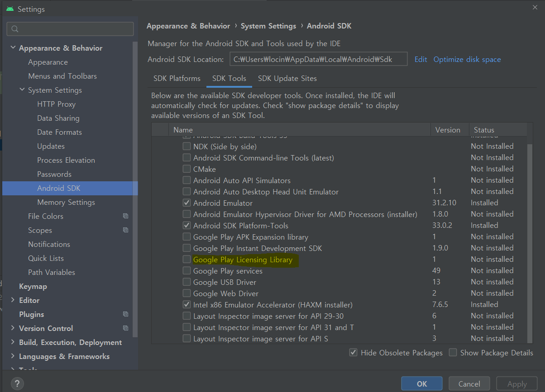Open the Appearance settings page

[48, 62]
